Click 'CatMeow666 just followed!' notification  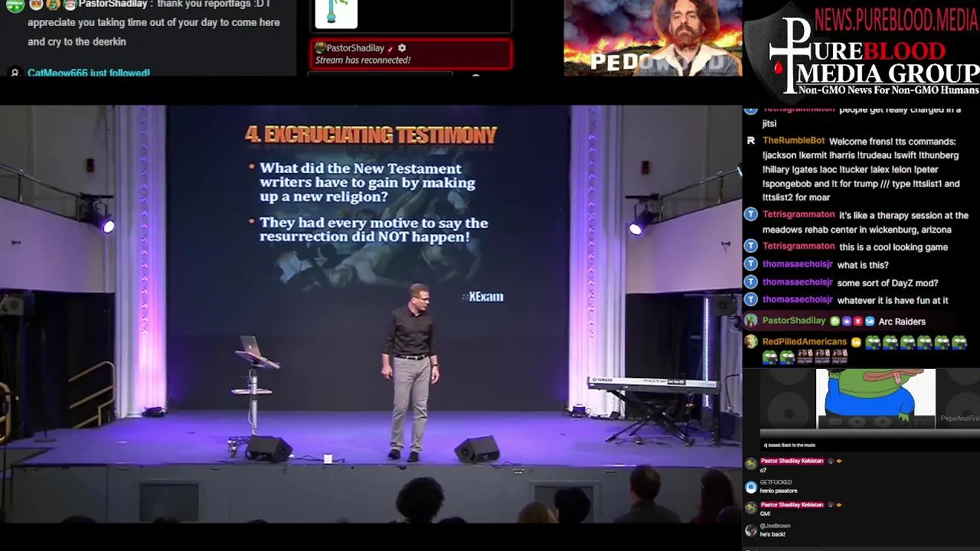(89, 73)
